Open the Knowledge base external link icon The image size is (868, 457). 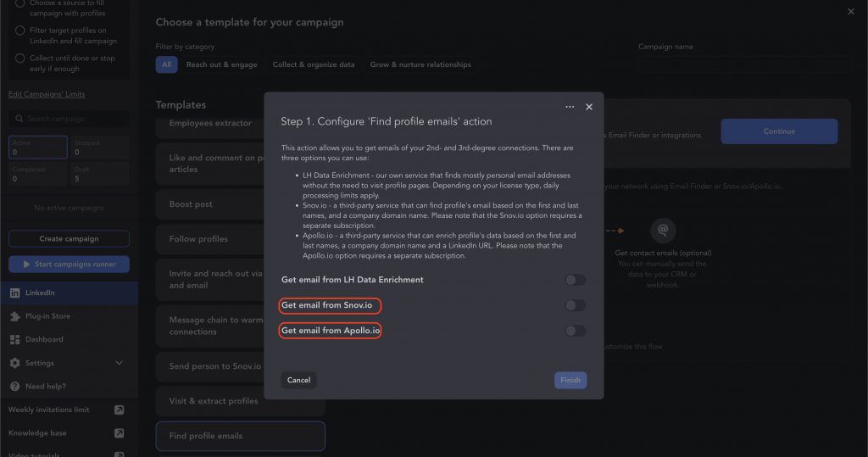(119, 433)
